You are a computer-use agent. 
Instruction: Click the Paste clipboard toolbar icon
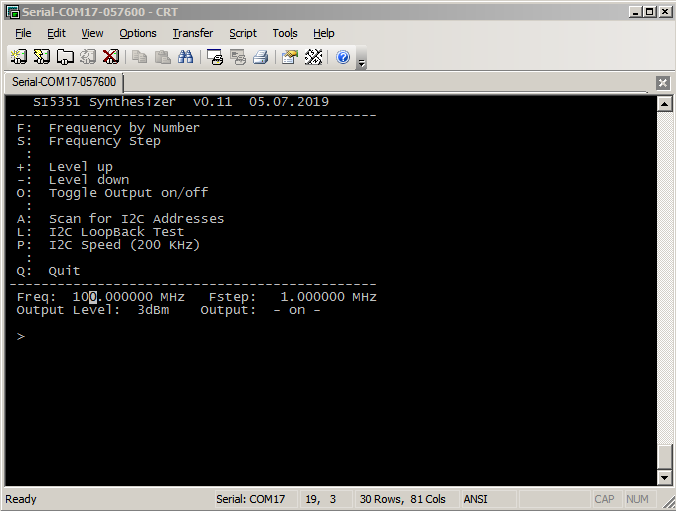[163, 56]
